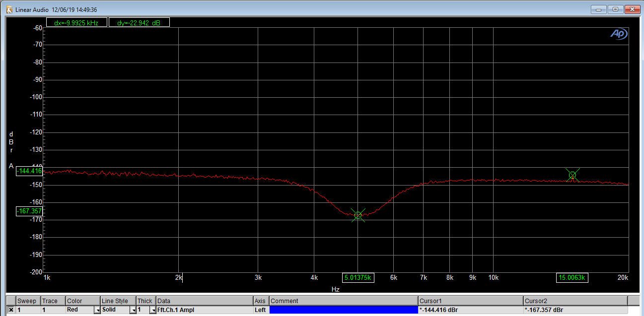
Task: Click the Linear Audio window title icon
Action: click(x=9, y=9)
